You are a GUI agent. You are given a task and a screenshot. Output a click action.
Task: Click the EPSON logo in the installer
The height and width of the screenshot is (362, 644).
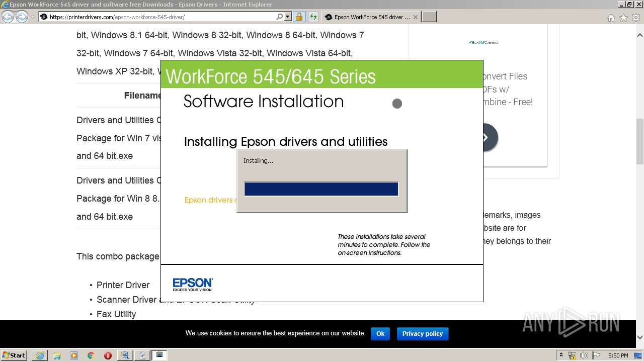coord(193,284)
